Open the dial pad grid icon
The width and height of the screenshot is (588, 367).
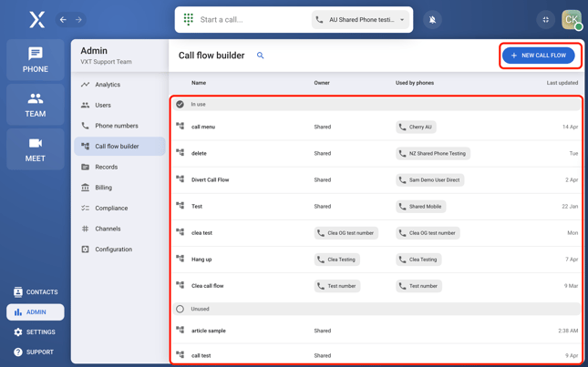(189, 19)
